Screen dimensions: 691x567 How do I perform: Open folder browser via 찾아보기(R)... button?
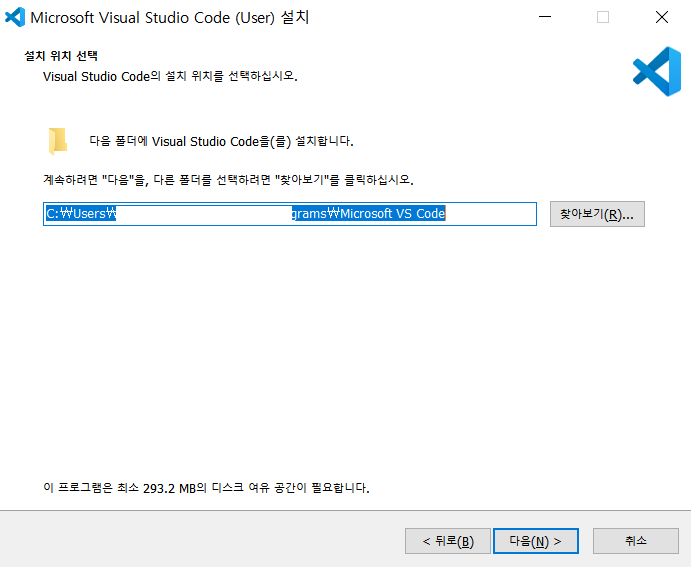point(597,214)
